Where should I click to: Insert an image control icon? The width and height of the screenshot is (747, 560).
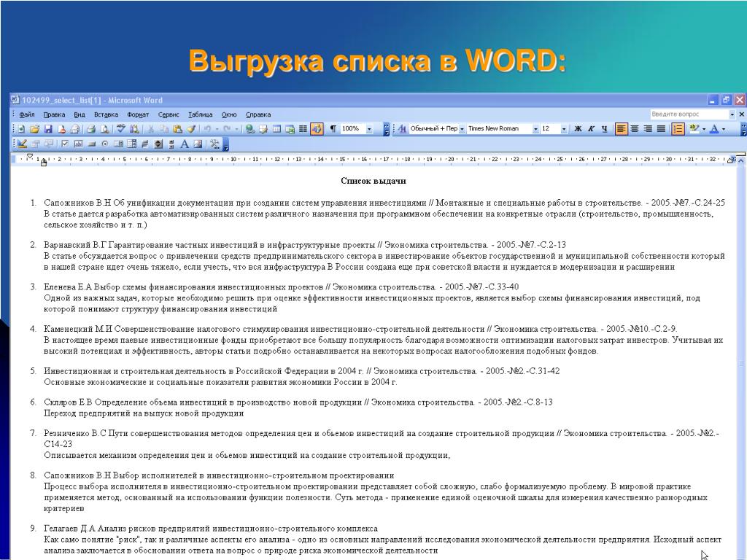pyautogui.click(x=198, y=144)
